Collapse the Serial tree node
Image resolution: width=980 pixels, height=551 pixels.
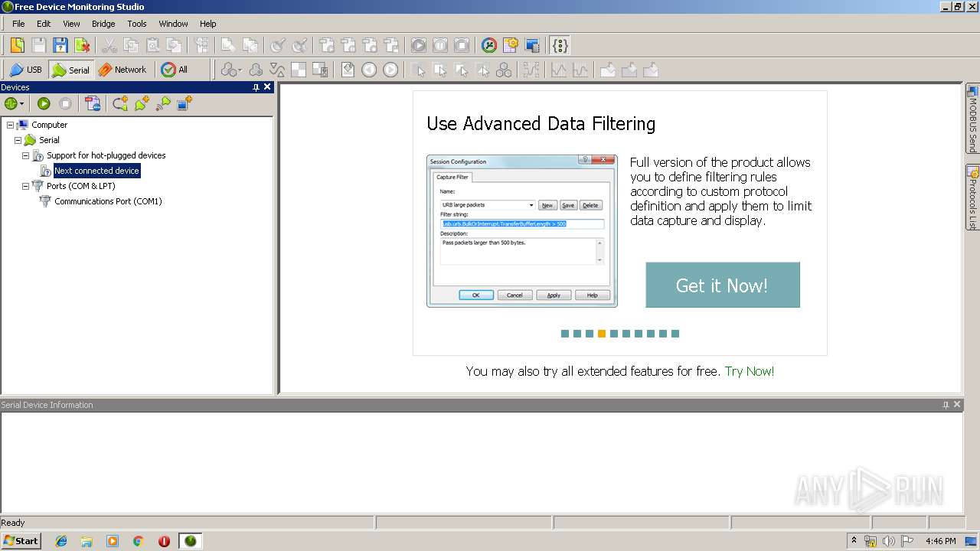coord(18,140)
